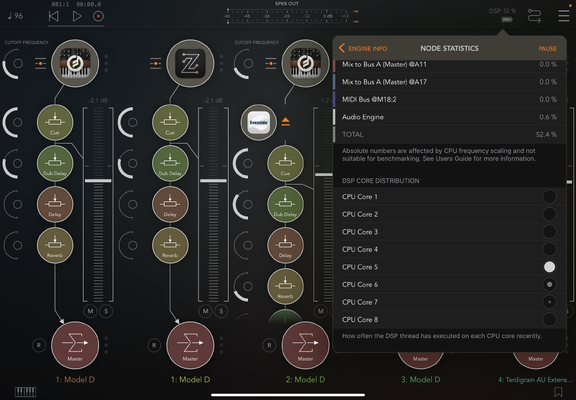Select the Audio Engine statistics row
This screenshot has width=576, height=400.
click(449, 117)
